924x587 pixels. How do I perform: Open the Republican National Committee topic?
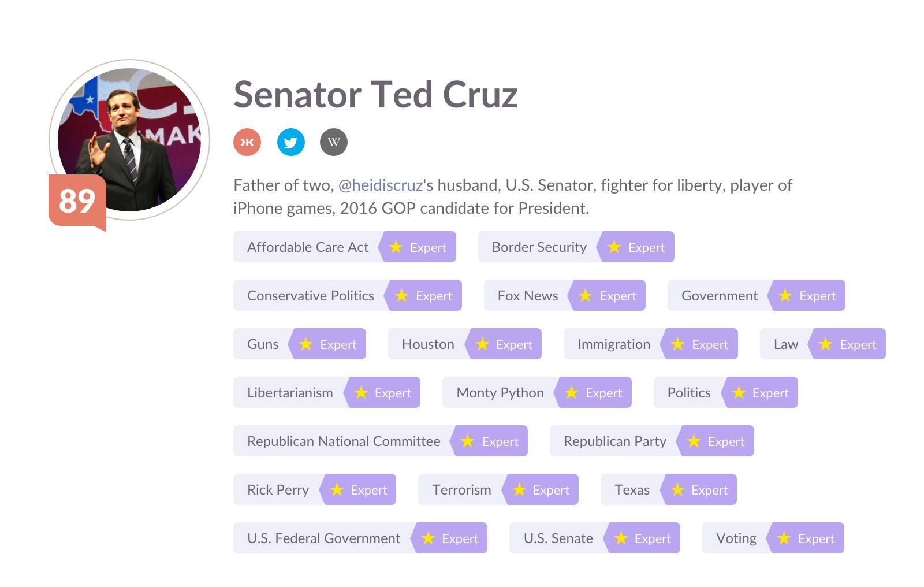click(344, 441)
